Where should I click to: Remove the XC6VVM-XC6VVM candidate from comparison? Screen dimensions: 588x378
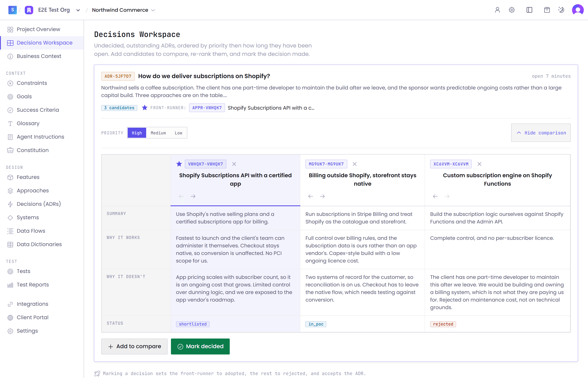pos(479,164)
